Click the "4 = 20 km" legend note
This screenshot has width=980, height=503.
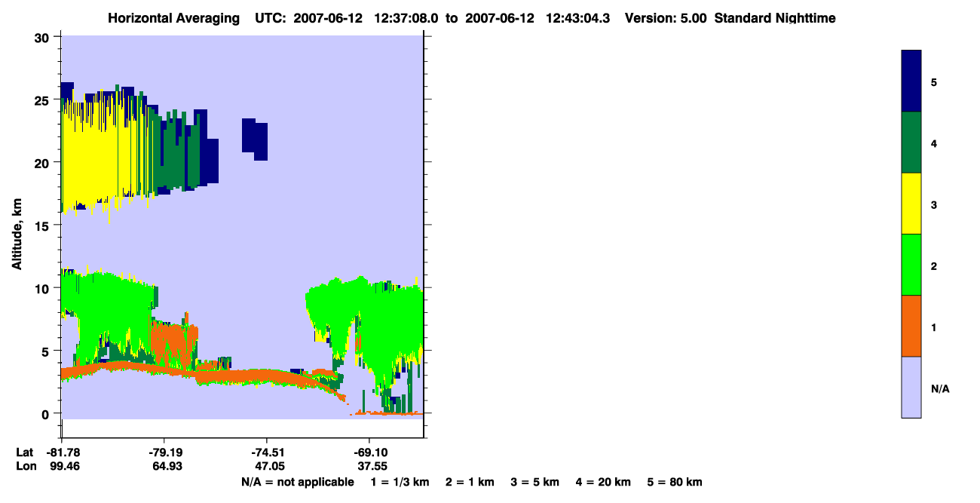coord(604,482)
